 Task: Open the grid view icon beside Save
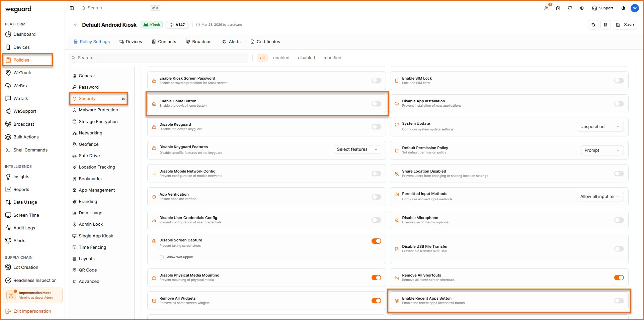606,25
